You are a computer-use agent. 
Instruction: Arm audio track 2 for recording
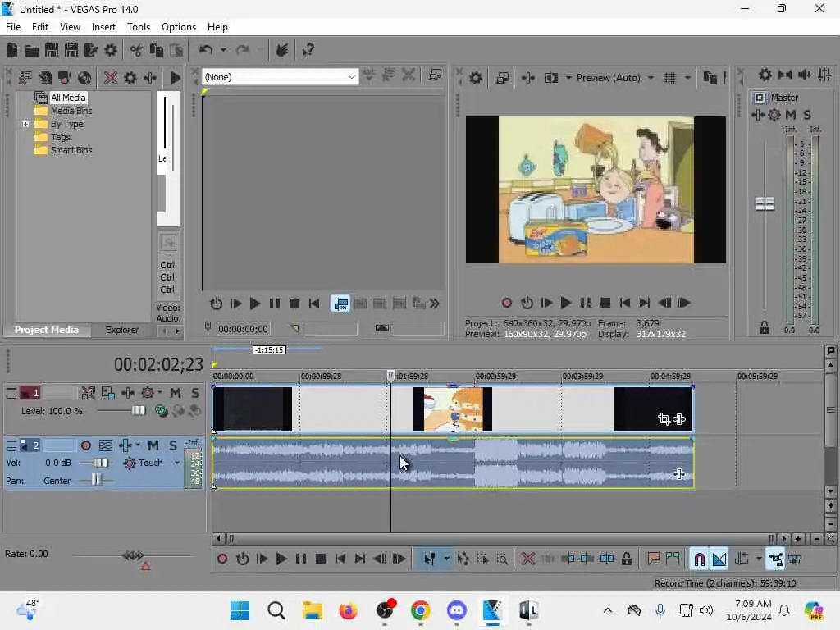tap(85, 445)
